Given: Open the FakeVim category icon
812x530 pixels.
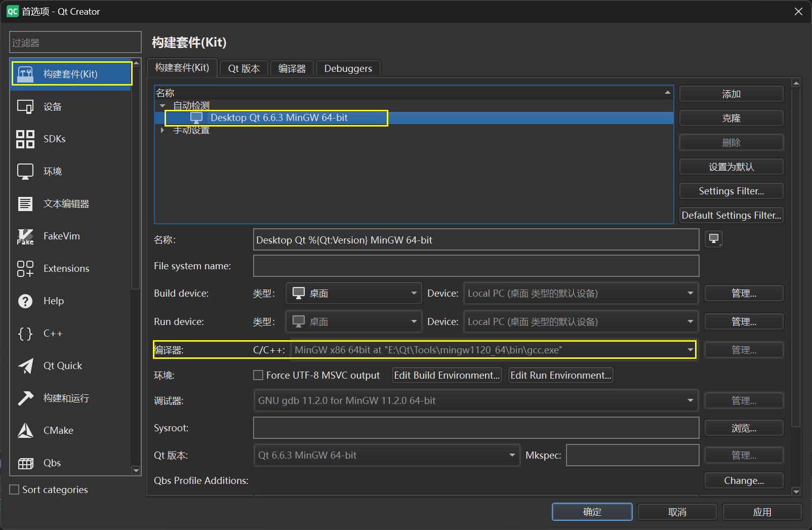Looking at the screenshot, I should click(25, 236).
